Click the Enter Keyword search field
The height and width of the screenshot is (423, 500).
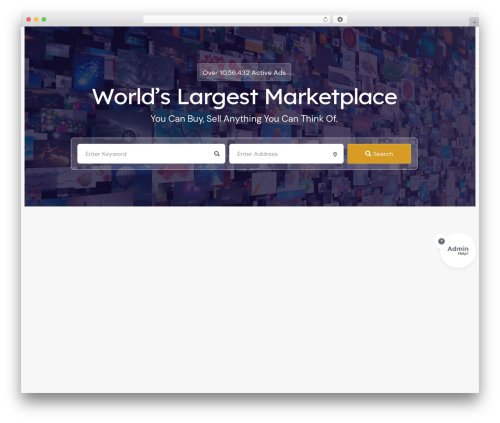click(151, 154)
